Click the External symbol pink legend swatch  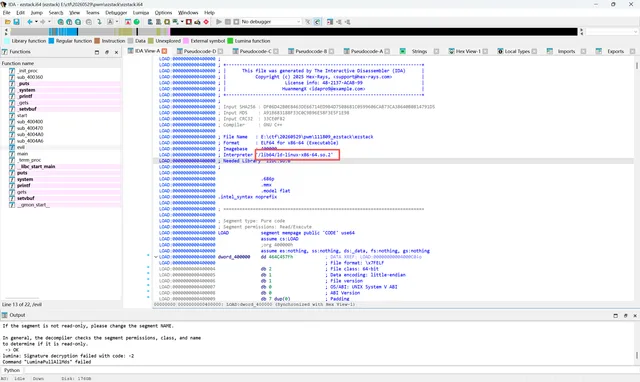pos(186,41)
